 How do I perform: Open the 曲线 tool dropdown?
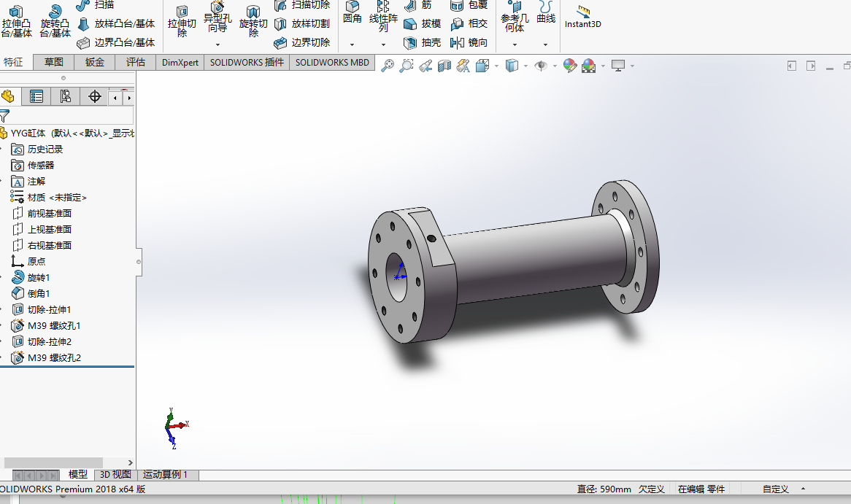pos(544,44)
